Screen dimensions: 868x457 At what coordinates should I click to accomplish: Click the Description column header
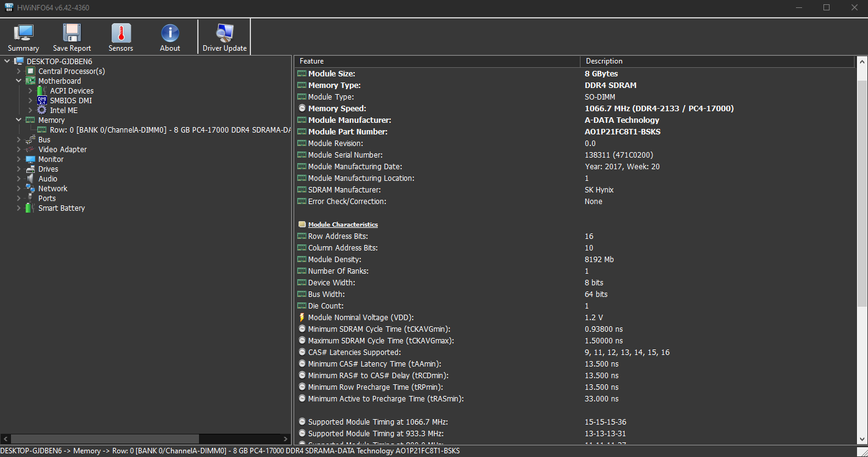point(717,61)
